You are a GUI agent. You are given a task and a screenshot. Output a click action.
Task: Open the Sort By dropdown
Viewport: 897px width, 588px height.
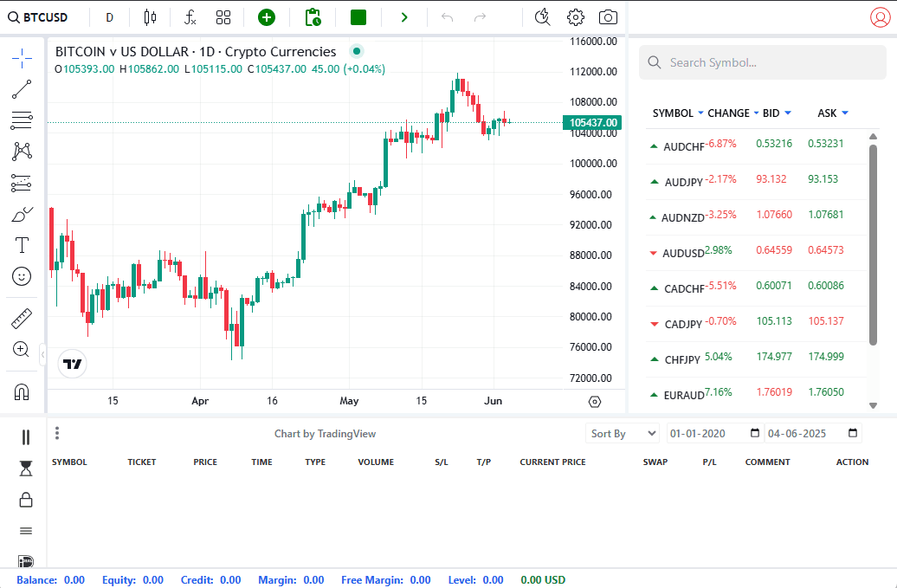[622, 433]
